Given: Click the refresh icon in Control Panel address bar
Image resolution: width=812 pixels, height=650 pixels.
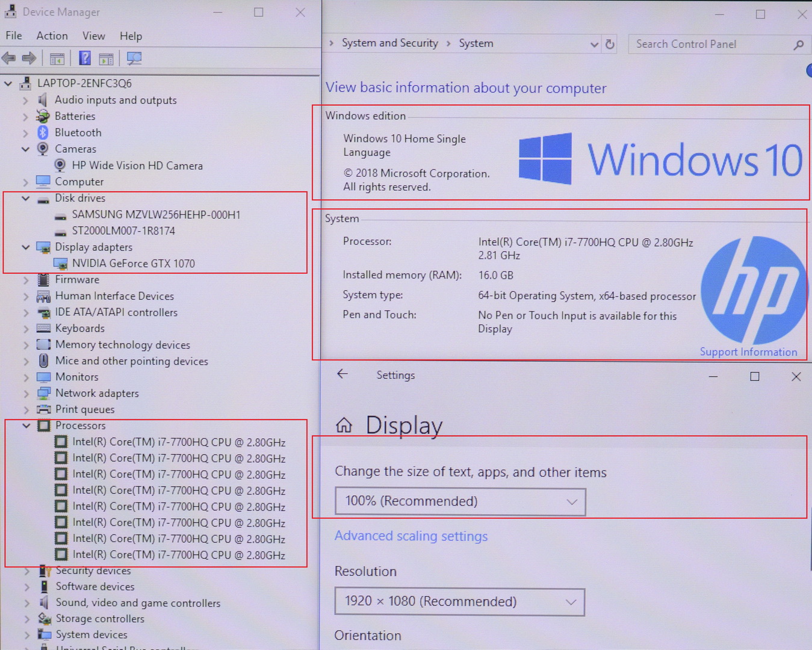Looking at the screenshot, I should click(610, 44).
